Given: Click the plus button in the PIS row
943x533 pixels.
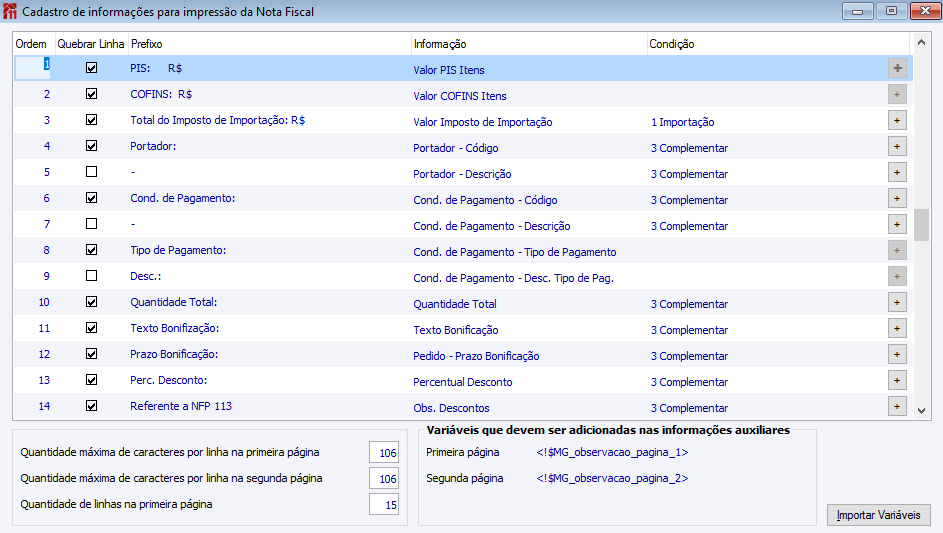Looking at the screenshot, I should tap(897, 69).
